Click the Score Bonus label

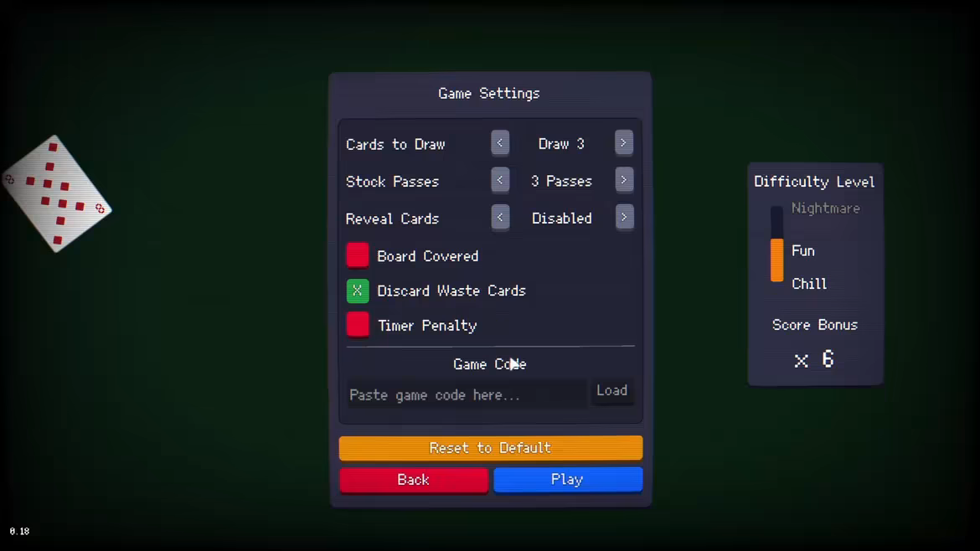click(815, 325)
